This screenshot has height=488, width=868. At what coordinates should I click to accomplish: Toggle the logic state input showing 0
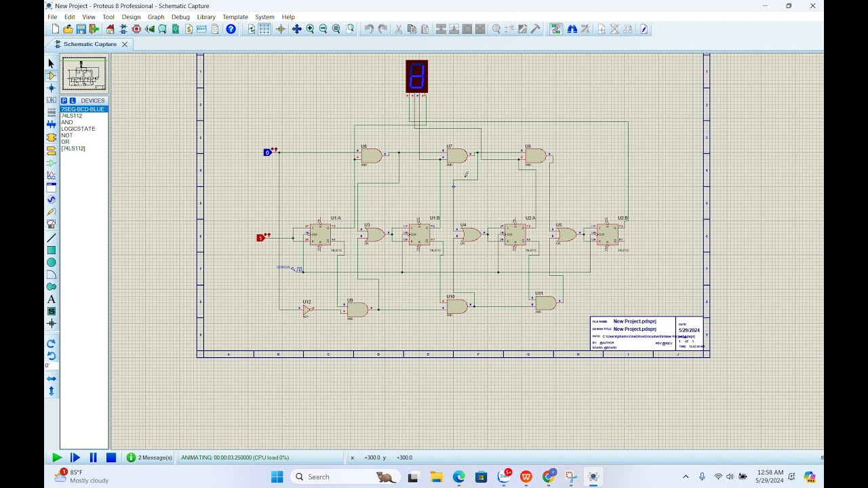(267, 152)
